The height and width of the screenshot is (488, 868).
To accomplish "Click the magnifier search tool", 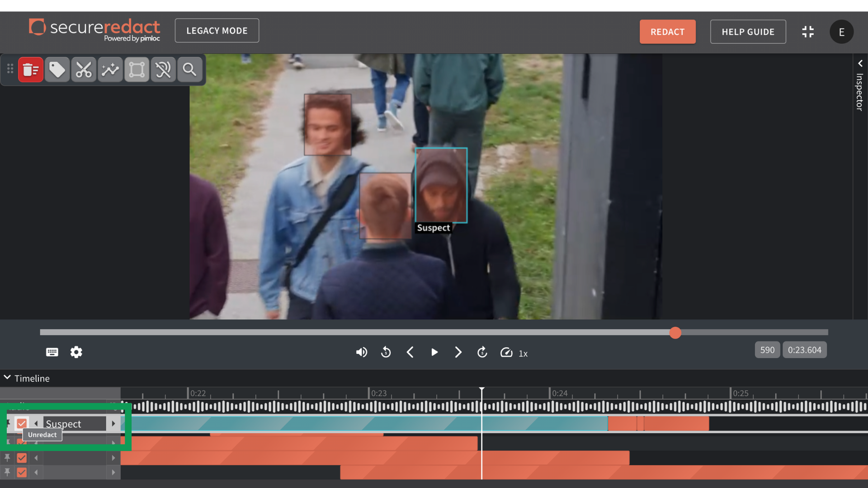I will tap(189, 70).
